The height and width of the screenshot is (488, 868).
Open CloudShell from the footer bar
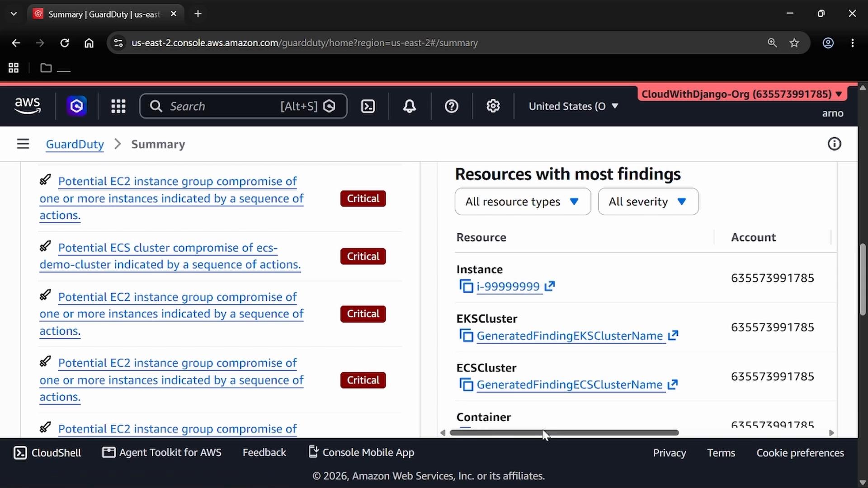tap(47, 453)
